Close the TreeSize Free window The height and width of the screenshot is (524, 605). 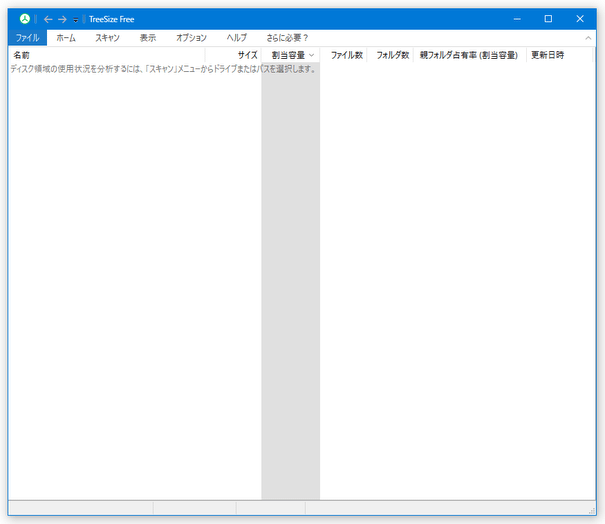tap(580, 19)
